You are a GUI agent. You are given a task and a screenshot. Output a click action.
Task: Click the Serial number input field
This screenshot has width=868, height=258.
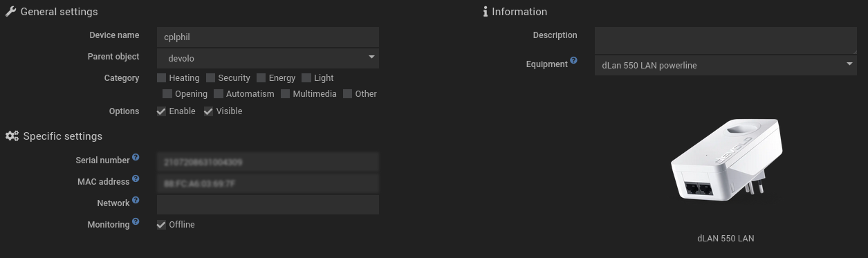point(268,162)
